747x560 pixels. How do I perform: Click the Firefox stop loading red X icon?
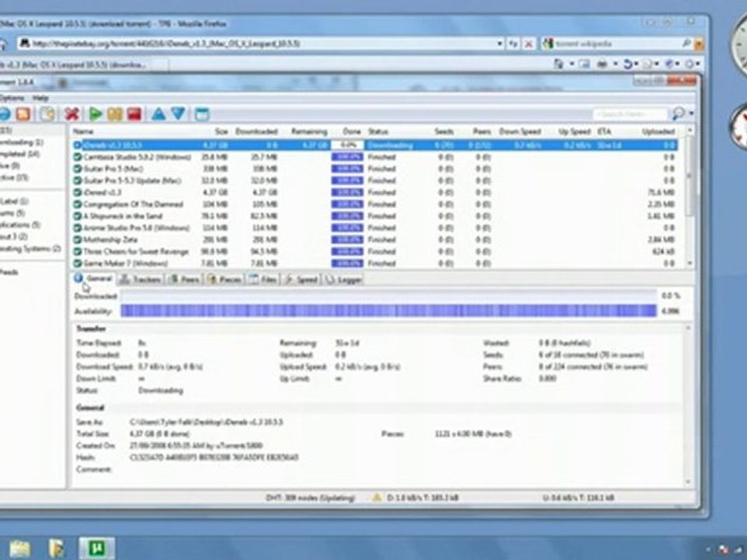[x=528, y=44]
